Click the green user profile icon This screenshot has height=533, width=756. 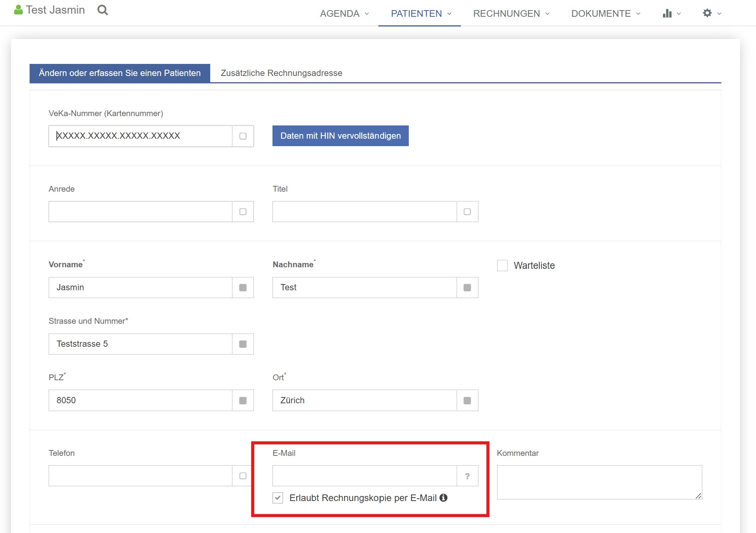(18, 10)
